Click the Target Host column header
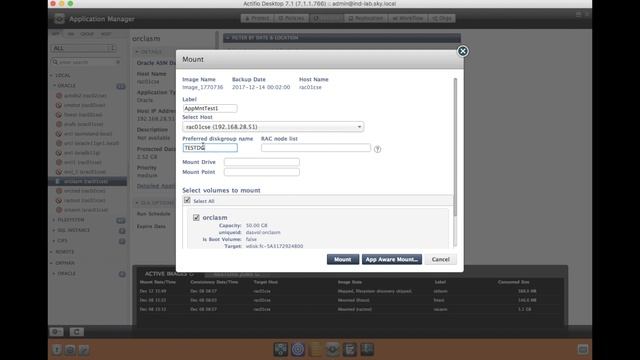The width and height of the screenshot is (640, 360). pyautogui.click(x=265, y=282)
